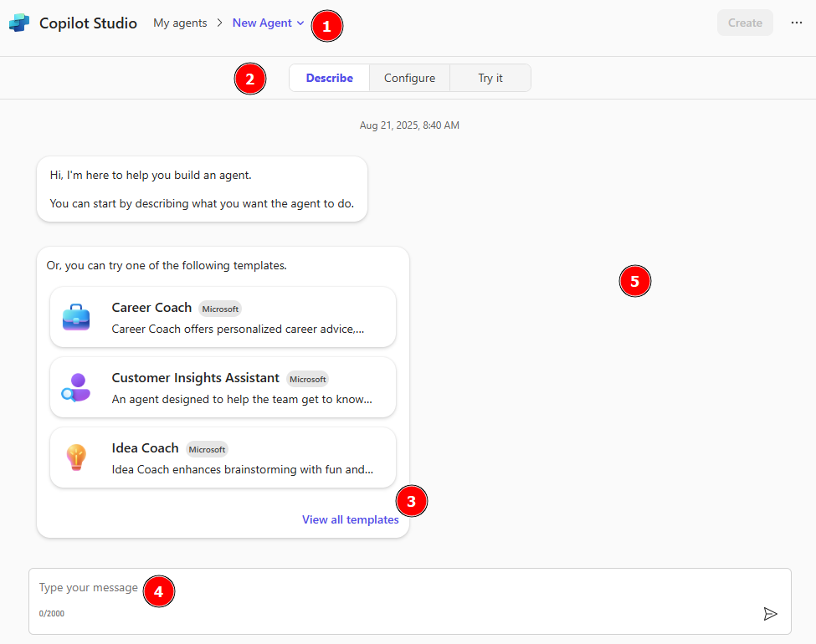Open the more options ellipsis menu
Image resolution: width=816 pixels, height=644 pixels.
coord(796,23)
